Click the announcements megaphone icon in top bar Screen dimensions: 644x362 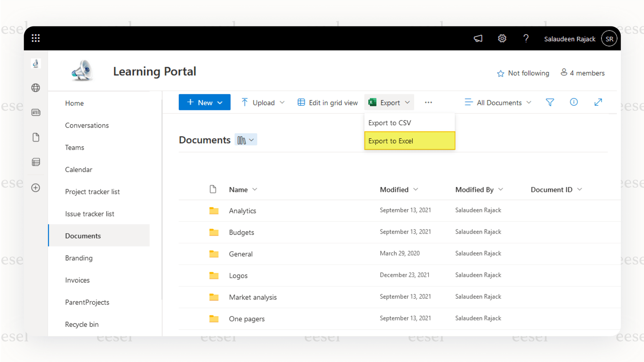click(478, 38)
